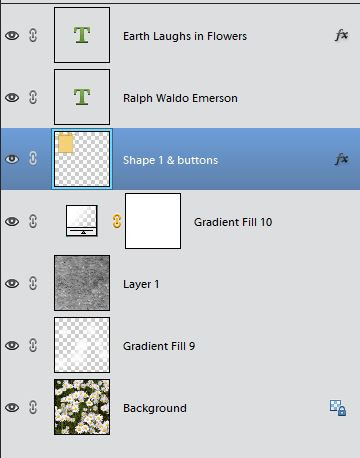Image resolution: width=360 pixels, height=458 pixels.
Task: Select the Ralph Waldo Emerson text layer
Action: (180, 97)
